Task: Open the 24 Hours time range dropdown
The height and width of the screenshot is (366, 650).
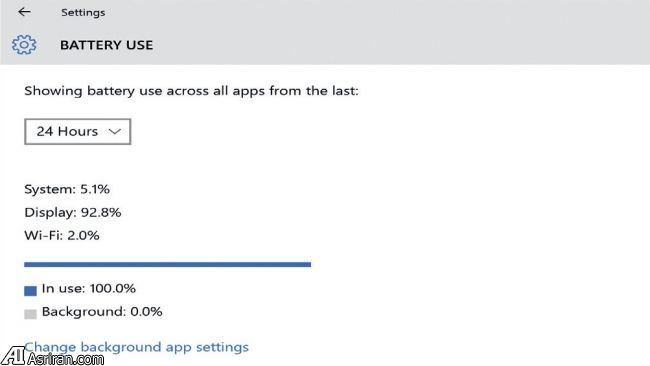Action: point(78,131)
